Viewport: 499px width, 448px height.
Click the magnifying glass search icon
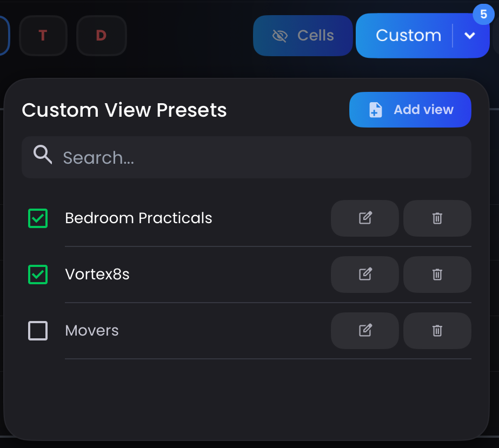coord(42,155)
